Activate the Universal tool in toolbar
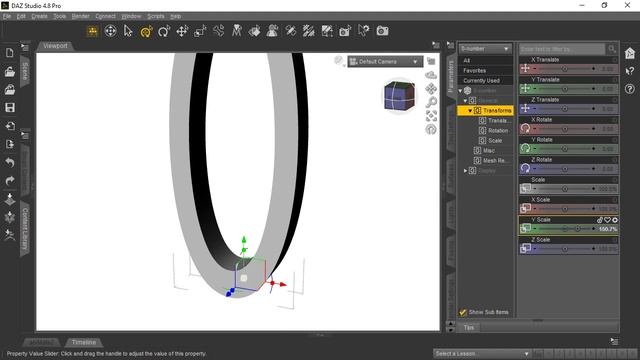This screenshot has height=360, width=640. pyautogui.click(x=146, y=31)
